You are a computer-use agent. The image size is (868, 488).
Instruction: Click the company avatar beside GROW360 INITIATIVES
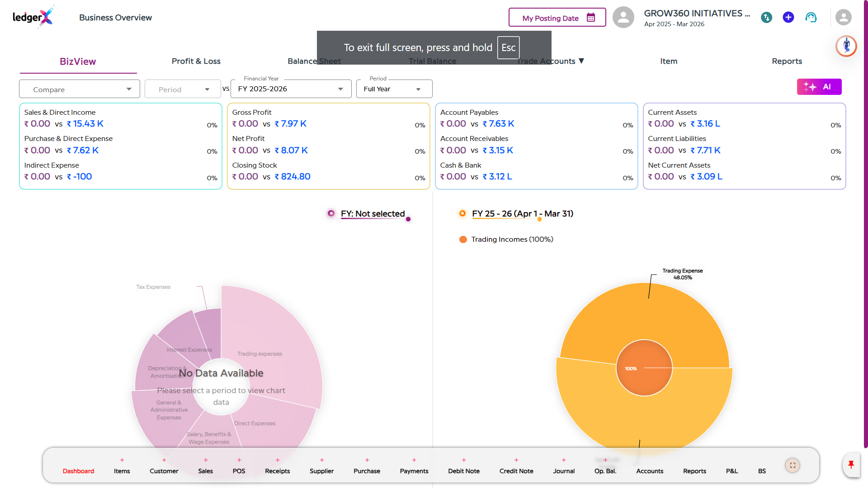click(x=623, y=18)
